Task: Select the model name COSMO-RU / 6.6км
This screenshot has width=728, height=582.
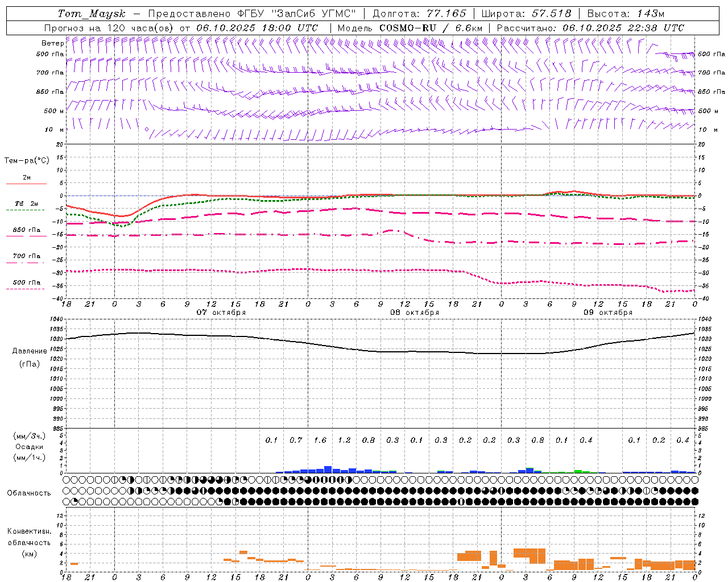Action: pos(431,28)
